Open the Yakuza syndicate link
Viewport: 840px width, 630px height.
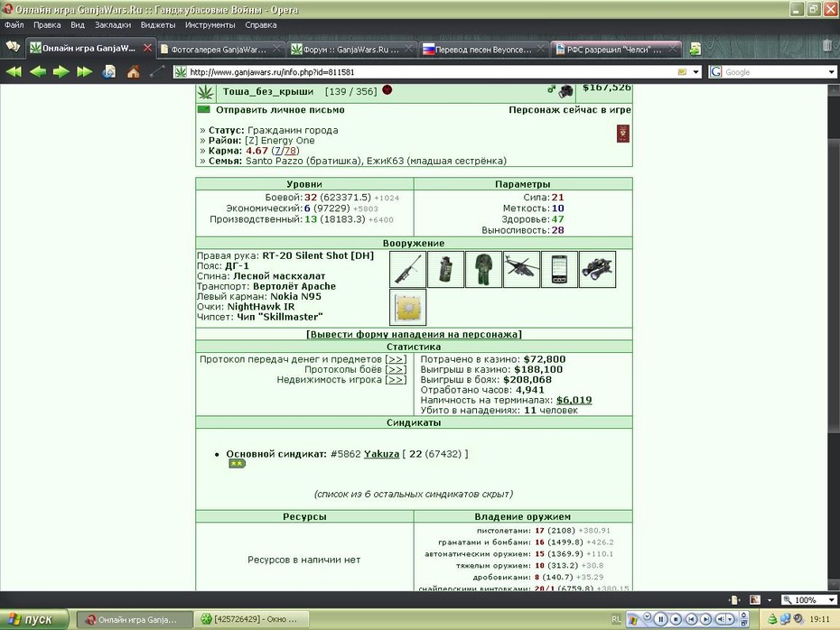point(381,454)
